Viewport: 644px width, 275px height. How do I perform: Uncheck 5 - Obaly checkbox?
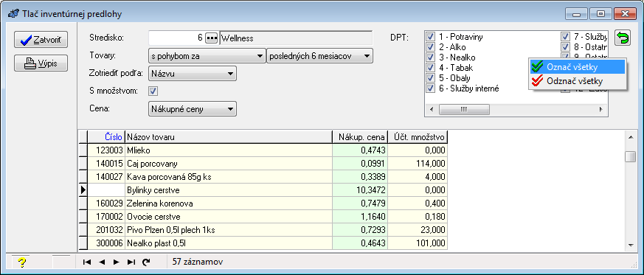click(430, 77)
